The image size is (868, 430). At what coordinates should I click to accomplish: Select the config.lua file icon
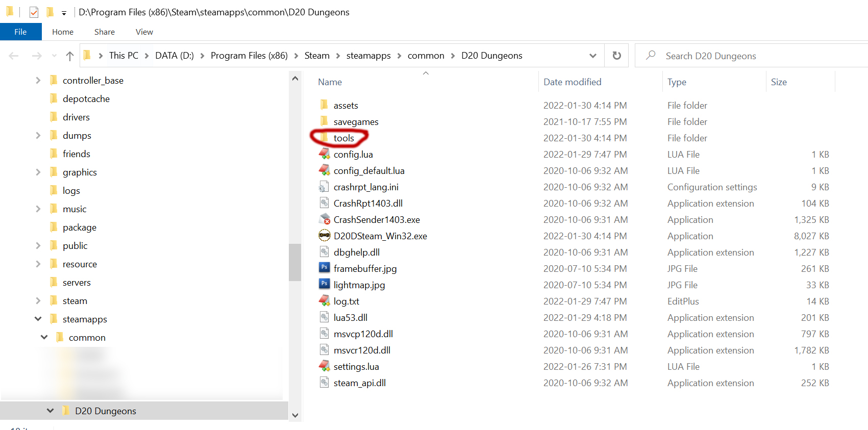[324, 154]
